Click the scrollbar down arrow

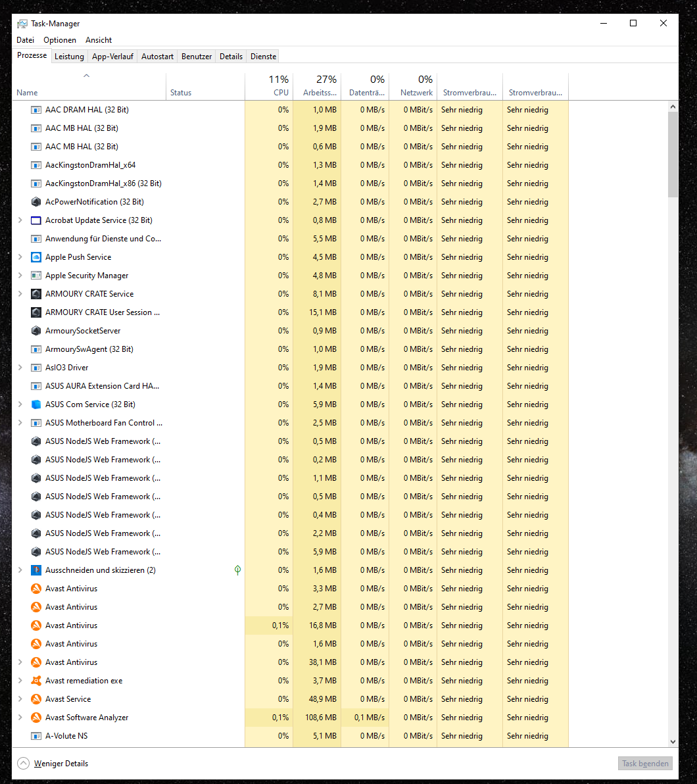pos(673,741)
